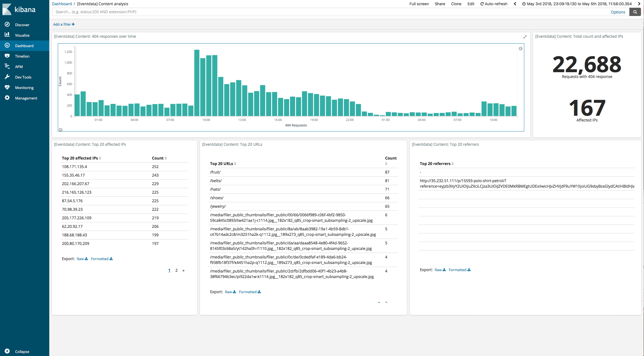Click page 2 in affected IPs pagination
This screenshot has width=644, height=356.
[176, 270]
